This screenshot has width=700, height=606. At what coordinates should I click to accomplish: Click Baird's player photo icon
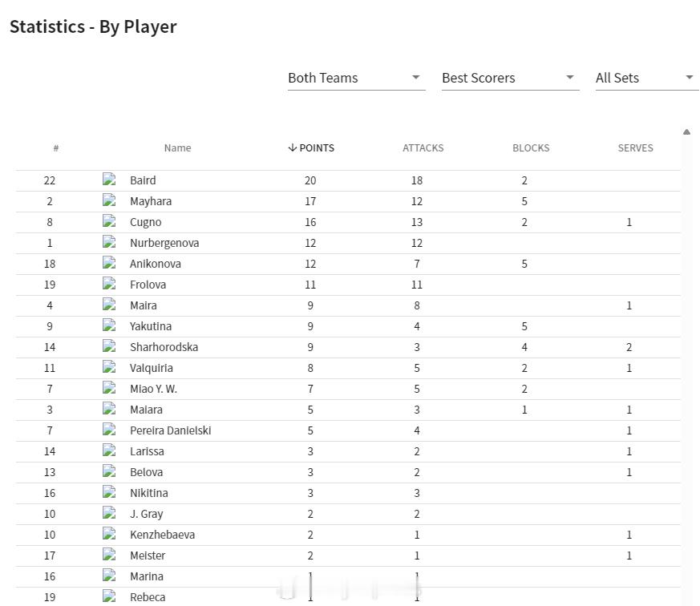109,180
